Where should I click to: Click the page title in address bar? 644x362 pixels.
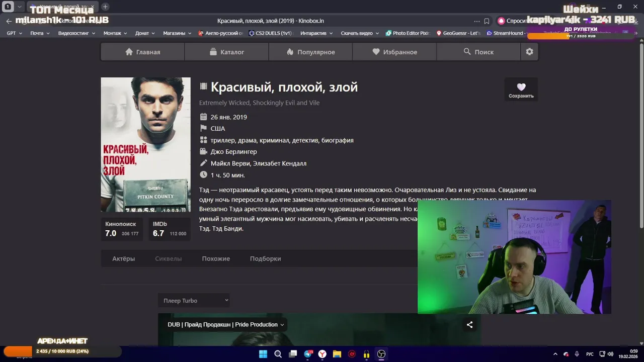(x=270, y=21)
